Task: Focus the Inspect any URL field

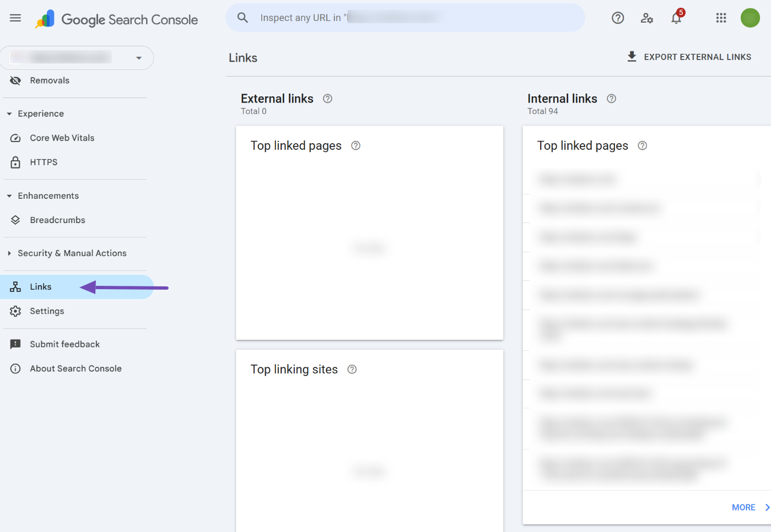Action: (405, 18)
